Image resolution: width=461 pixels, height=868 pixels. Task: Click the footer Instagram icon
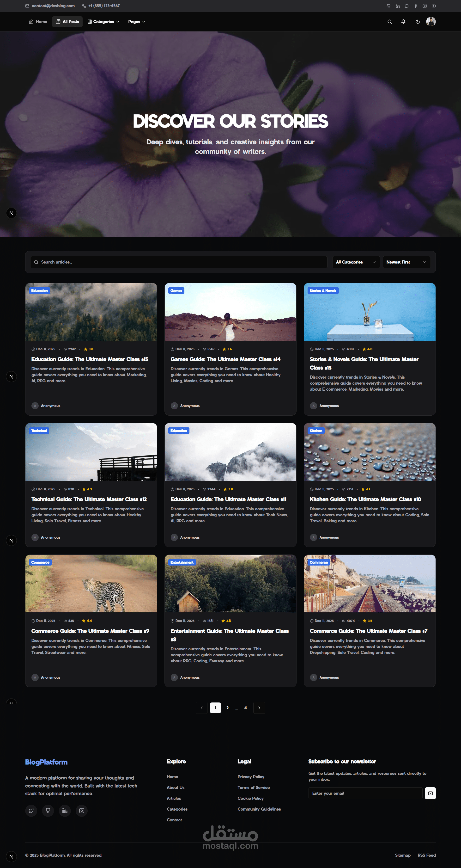coord(81,810)
